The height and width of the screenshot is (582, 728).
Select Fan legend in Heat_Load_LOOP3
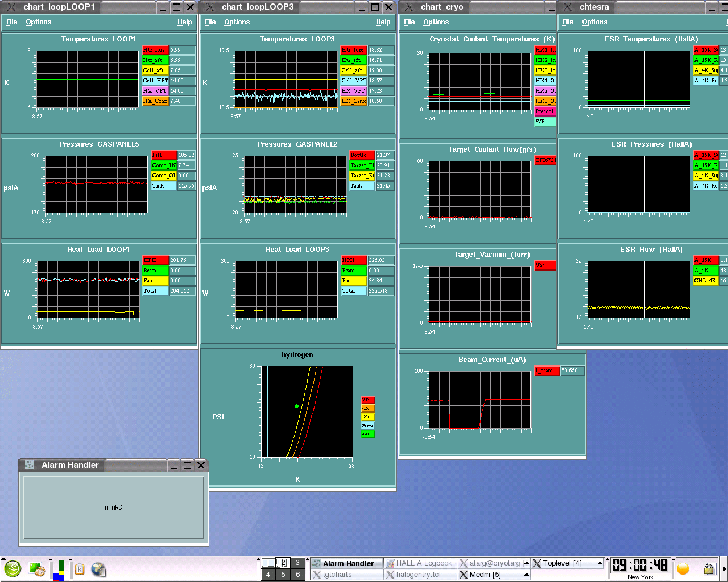354,281
